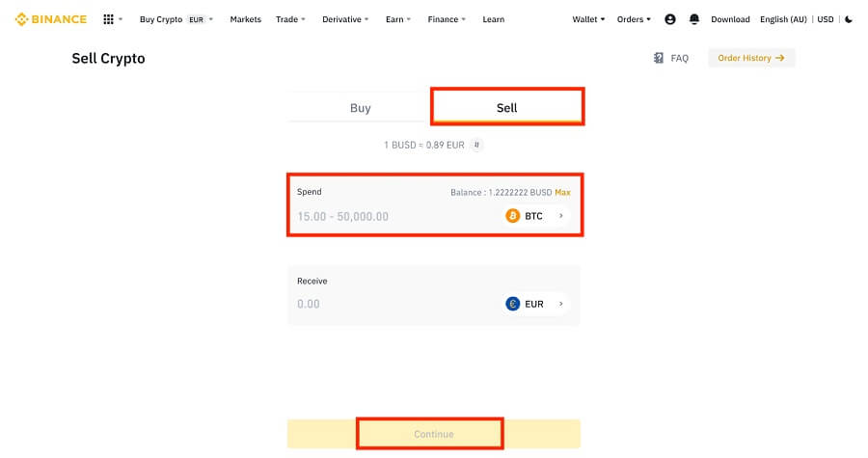Image resolution: width=868 pixels, height=458 pixels.
Task: Swap the BUSD to EUR rate direction icon
Action: point(476,145)
